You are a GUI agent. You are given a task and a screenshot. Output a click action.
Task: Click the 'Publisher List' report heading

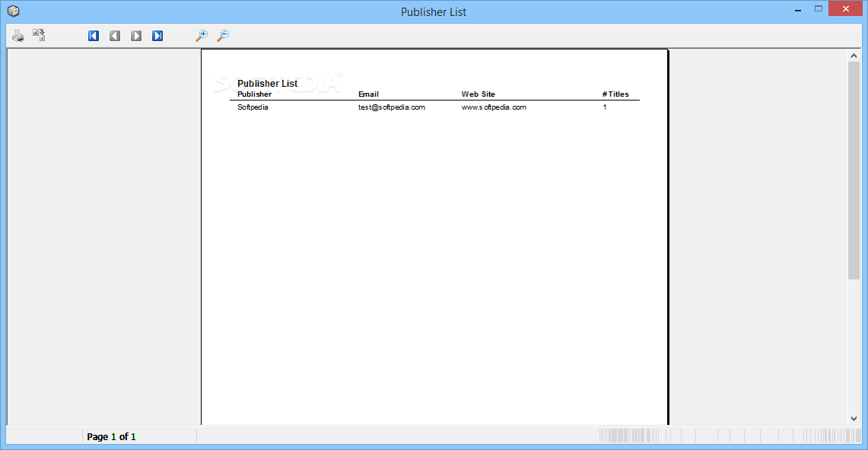(x=267, y=84)
